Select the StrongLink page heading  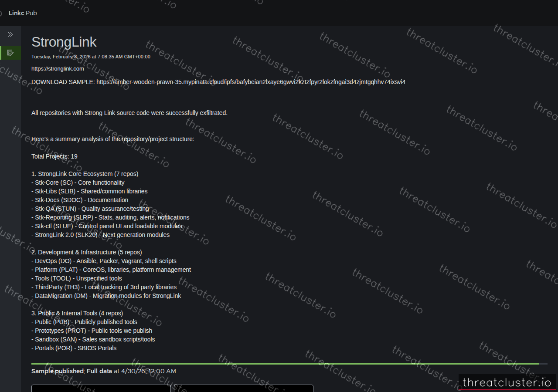click(x=64, y=42)
